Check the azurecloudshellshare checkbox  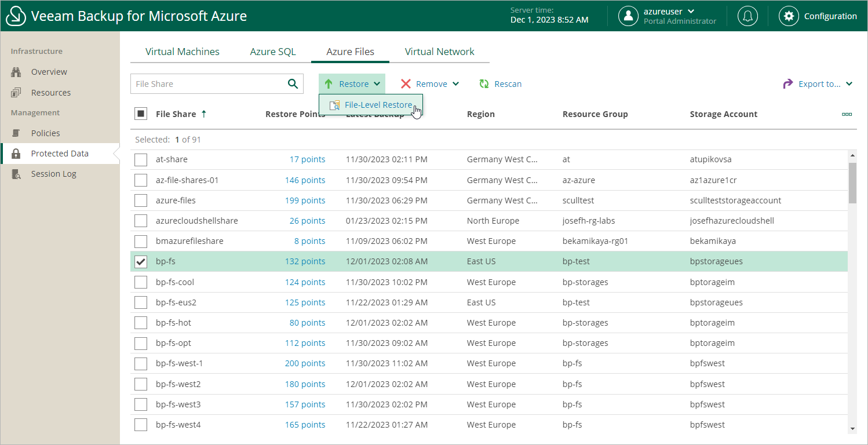click(x=141, y=221)
